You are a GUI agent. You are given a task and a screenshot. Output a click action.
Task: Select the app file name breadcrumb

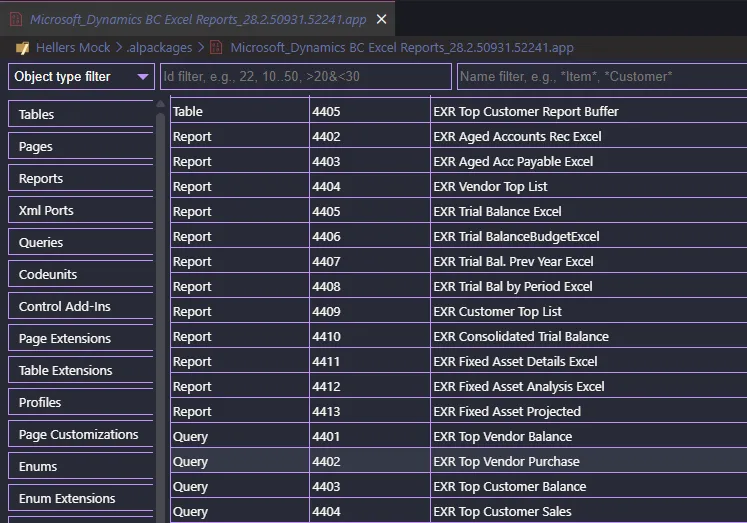point(402,48)
